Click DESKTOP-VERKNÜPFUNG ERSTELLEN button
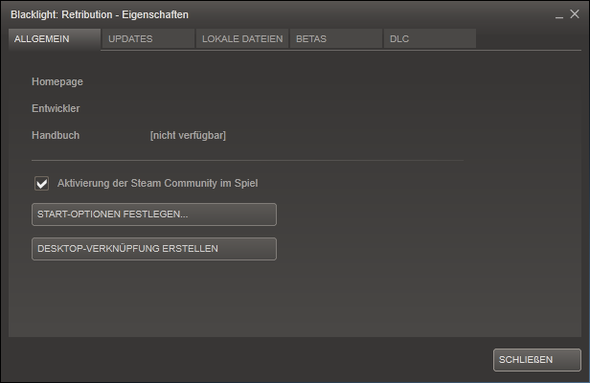Image resolution: width=590 pixels, height=383 pixels. pos(154,249)
